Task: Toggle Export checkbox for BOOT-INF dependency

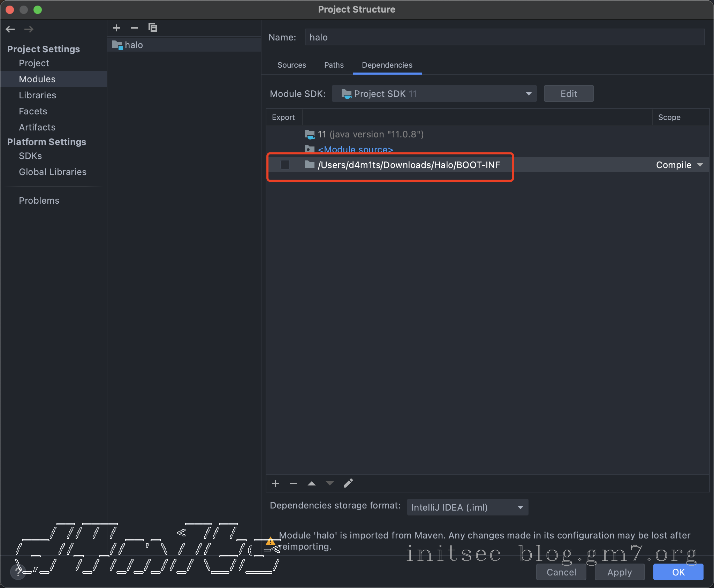Action: pos(285,165)
